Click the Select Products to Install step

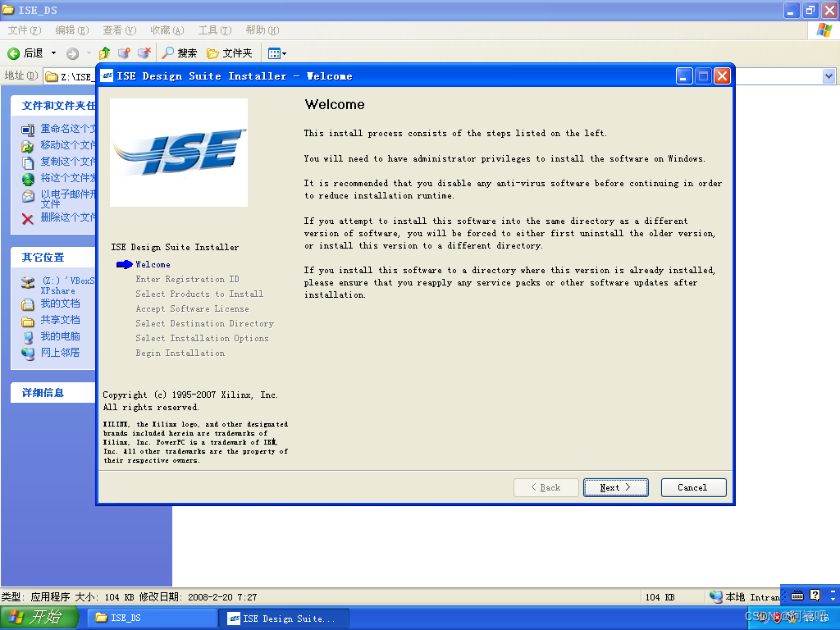[199, 294]
